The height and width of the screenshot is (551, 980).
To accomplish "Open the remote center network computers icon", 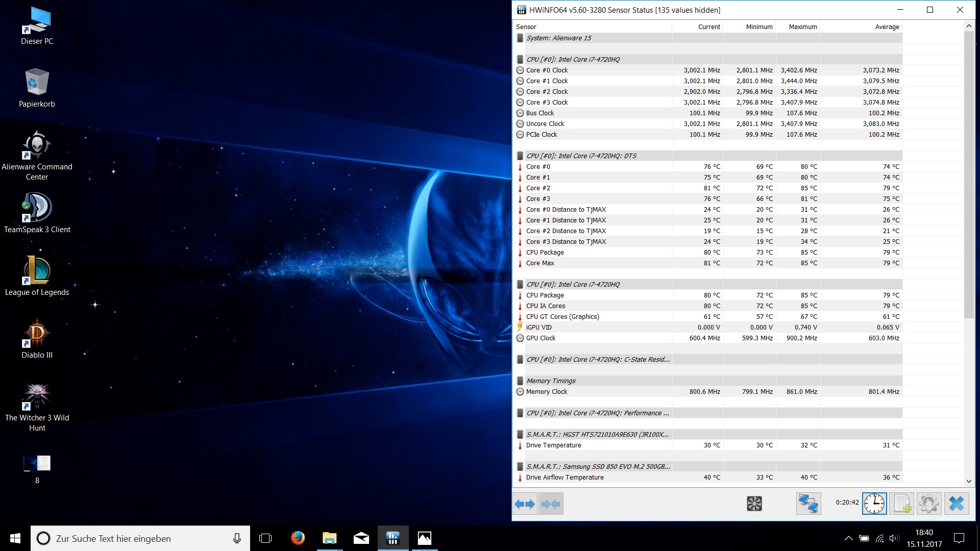I will coord(808,504).
